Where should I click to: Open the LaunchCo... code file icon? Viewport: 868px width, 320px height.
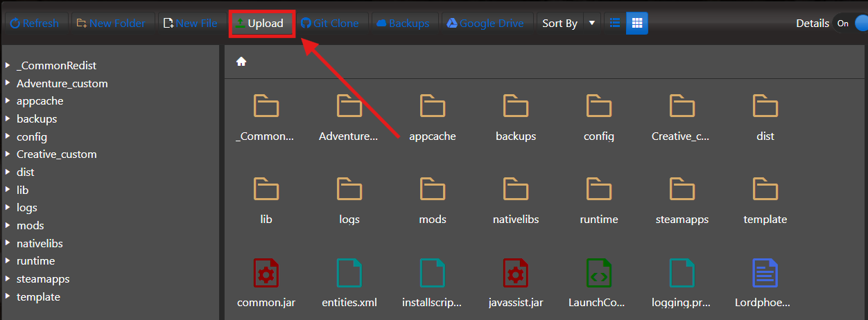(x=599, y=272)
